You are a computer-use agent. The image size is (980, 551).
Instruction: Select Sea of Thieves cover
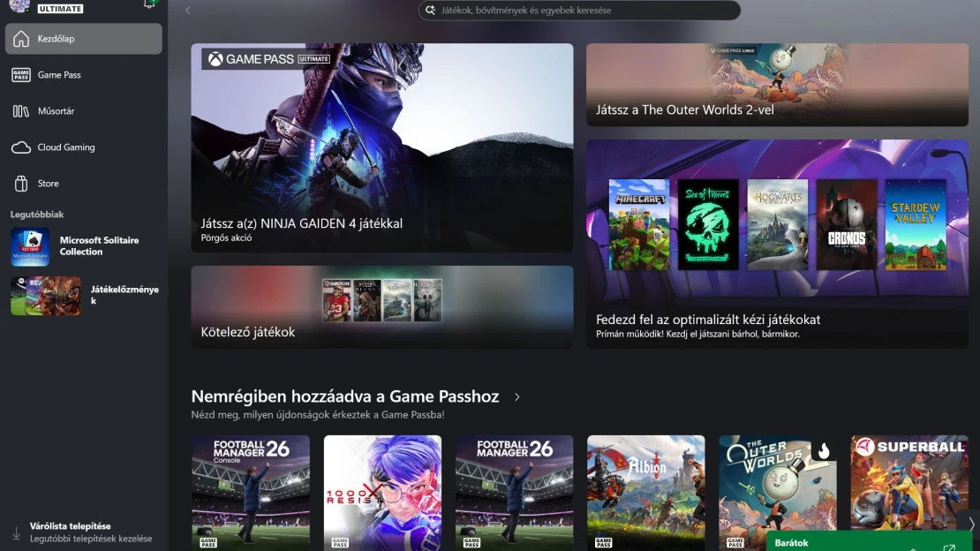pos(708,224)
